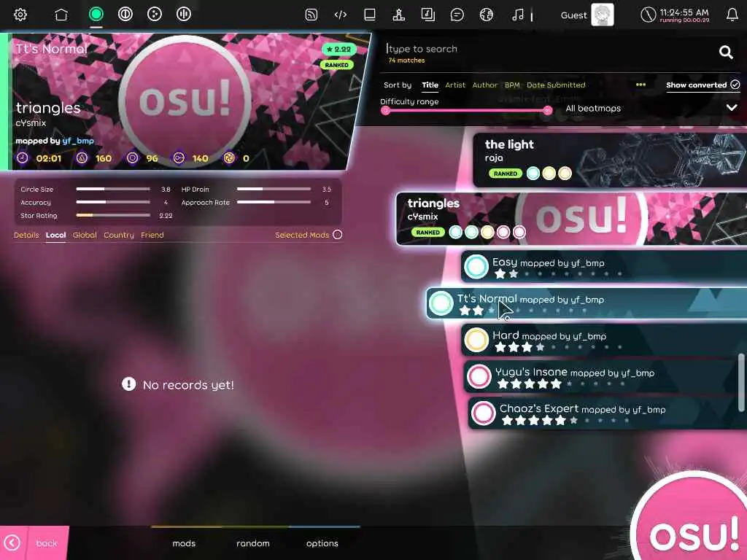Click the 2.22 star rating badge
747x560 pixels.
[x=338, y=49]
